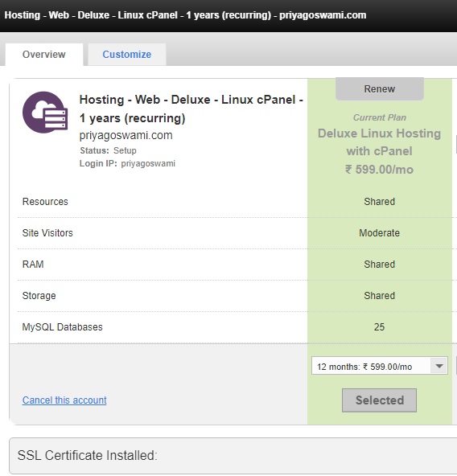Click the Current Plan label

pyautogui.click(x=380, y=117)
